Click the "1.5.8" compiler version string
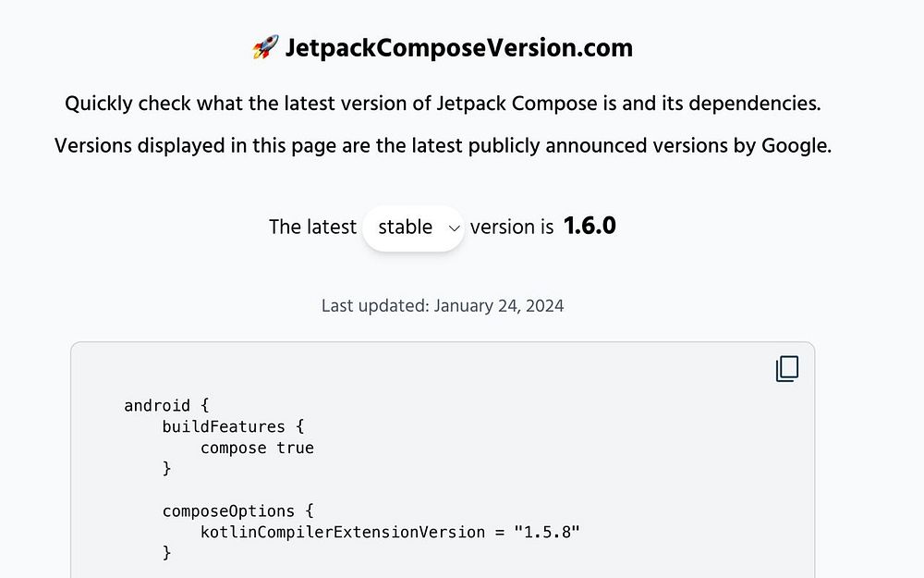The height and width of the screenshot is (578, 924). [547, 532]
